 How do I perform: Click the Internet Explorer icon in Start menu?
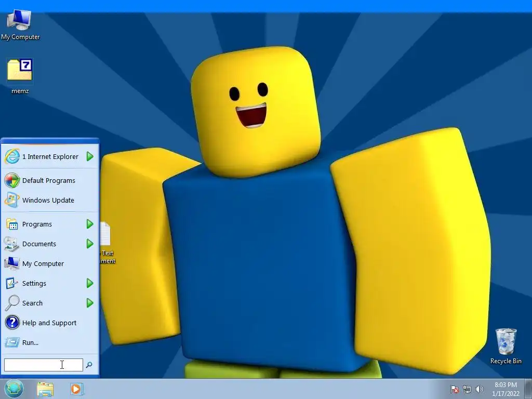click(x=12, y=156)
